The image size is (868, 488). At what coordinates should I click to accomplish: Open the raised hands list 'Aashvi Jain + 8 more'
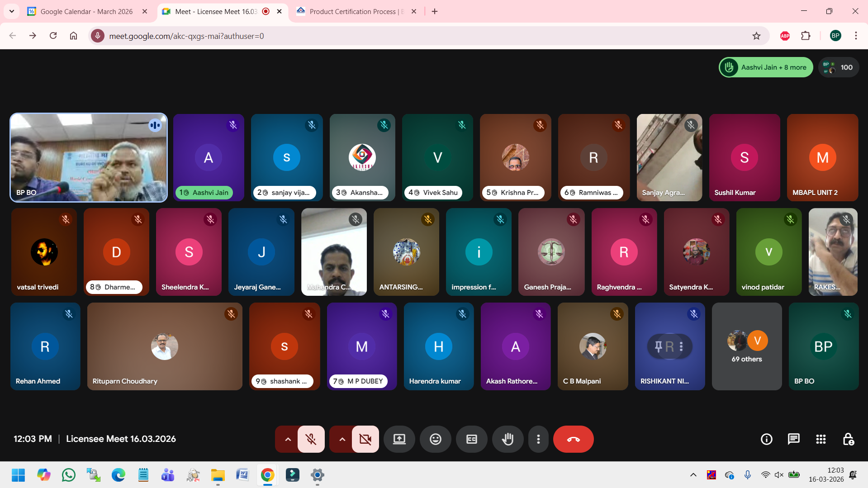766,67
